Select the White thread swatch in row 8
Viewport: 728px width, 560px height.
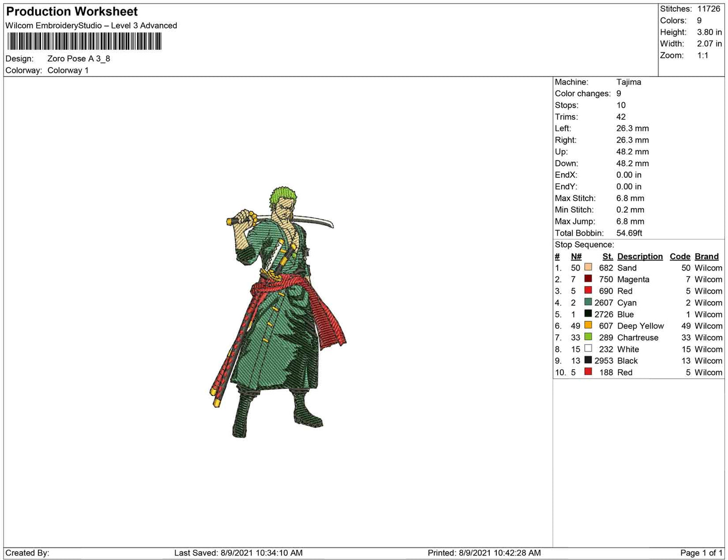click(x=588, y=348)
